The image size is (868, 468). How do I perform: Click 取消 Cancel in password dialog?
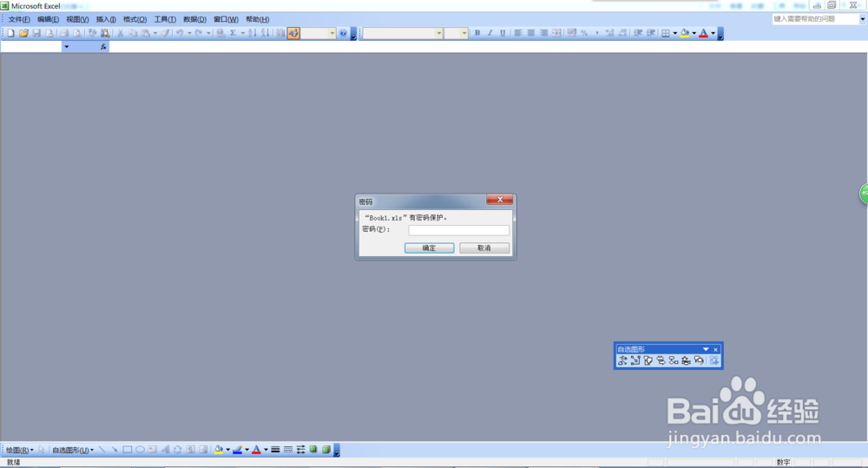(484, 248)
